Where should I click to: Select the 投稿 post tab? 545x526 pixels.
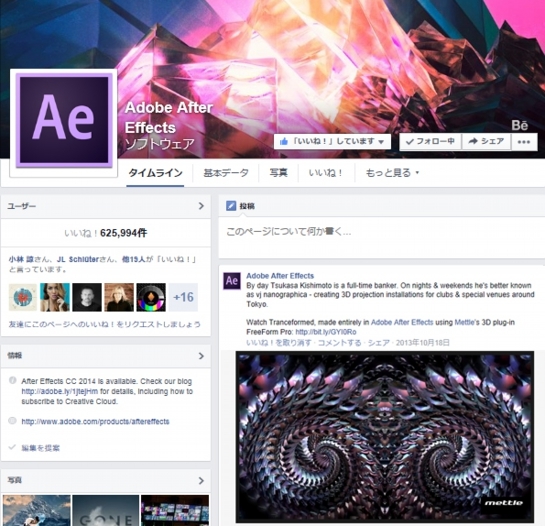tap(241, 206)
